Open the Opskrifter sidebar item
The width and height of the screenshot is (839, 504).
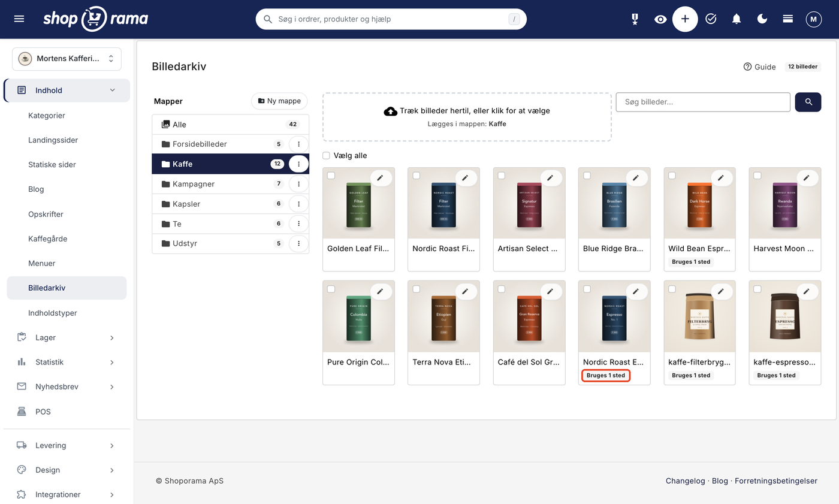pyautogui.click(x=46, y=214)
